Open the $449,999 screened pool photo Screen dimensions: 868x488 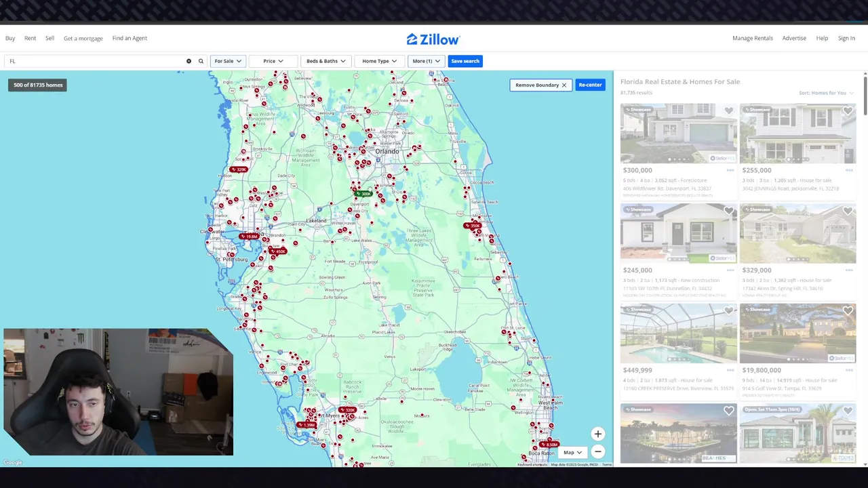click(x=678, y=333)
